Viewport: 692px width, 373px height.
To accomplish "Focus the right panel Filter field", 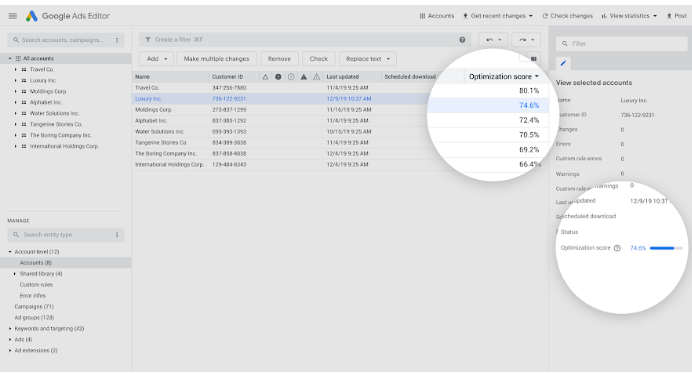I will click(x=621, y=44).
